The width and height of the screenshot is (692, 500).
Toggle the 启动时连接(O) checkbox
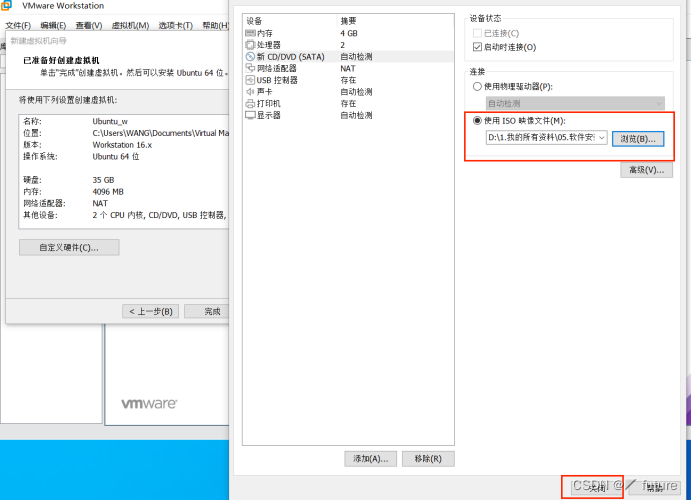pos(477,47)
